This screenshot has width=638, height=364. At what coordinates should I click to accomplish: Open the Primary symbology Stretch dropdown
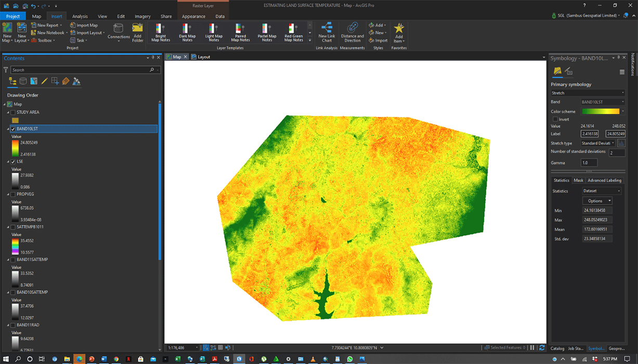588,93
